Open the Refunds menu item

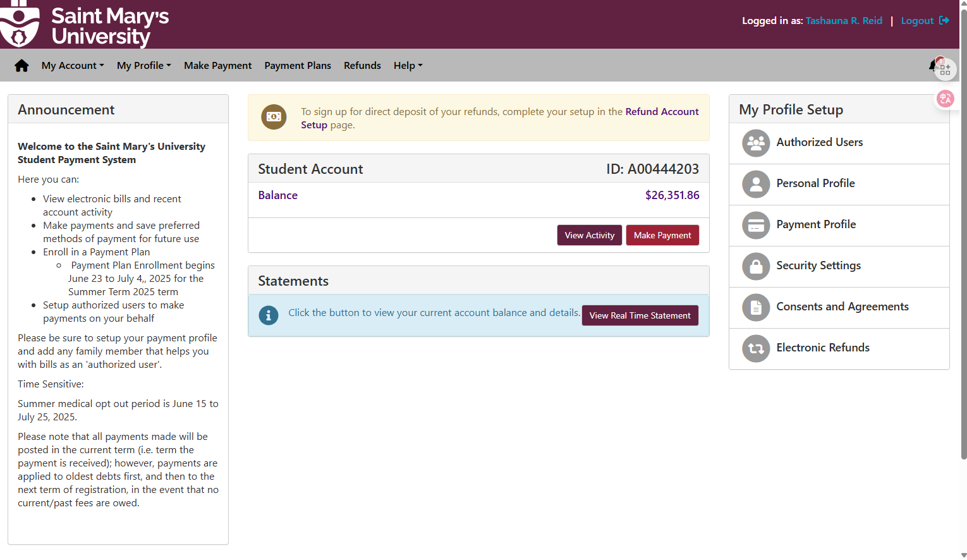click(362, 66)
